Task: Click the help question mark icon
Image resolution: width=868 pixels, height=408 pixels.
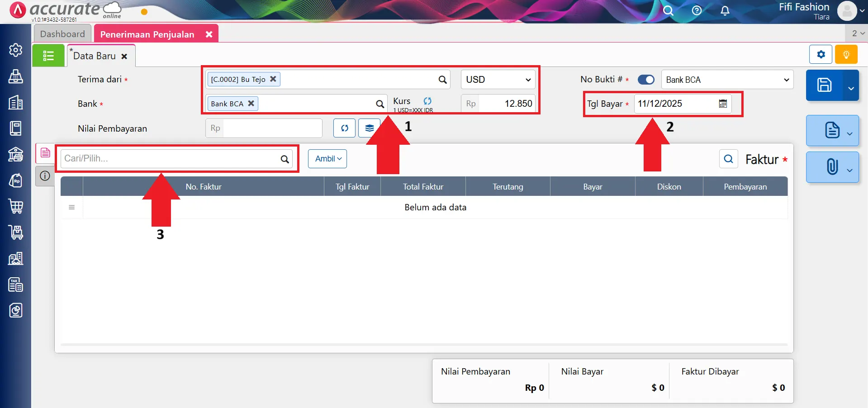Action: [697, 11]
